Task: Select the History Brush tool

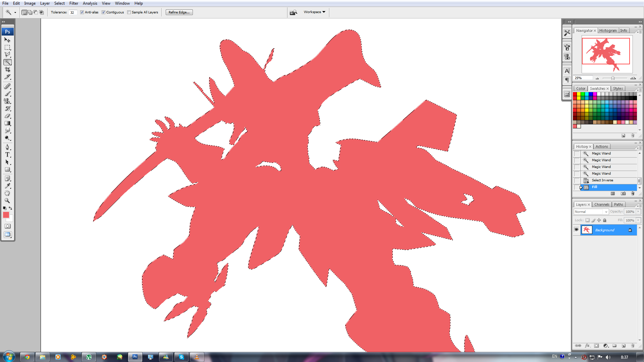Action: point(7,109)
